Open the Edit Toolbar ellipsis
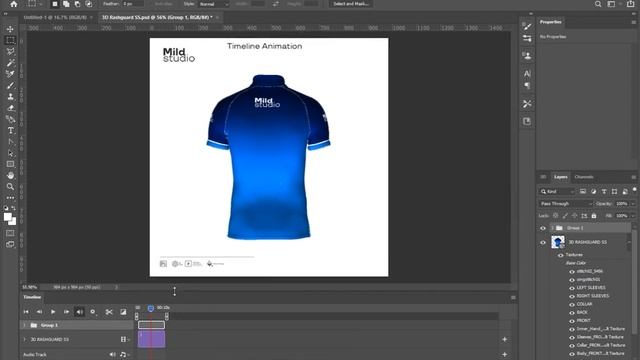The image size is (640, 360). coord(10,198)
